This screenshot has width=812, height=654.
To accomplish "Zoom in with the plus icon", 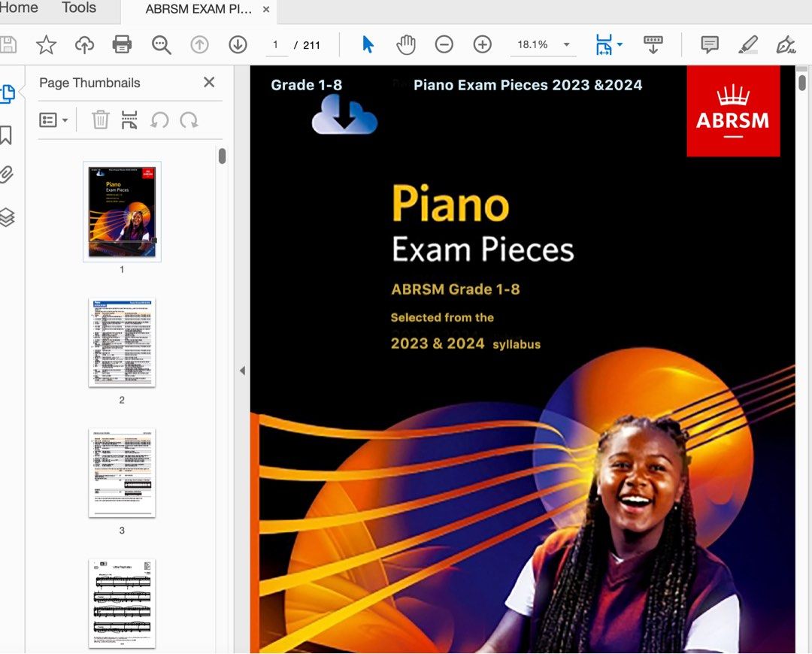I will click(x=483, y=45).
